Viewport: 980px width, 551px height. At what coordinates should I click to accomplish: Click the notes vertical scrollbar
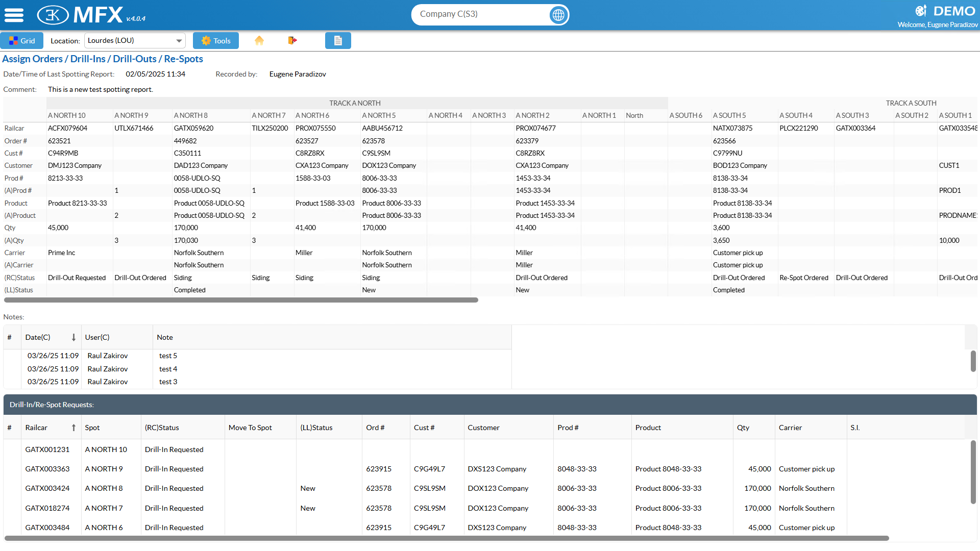coord(973,361)
